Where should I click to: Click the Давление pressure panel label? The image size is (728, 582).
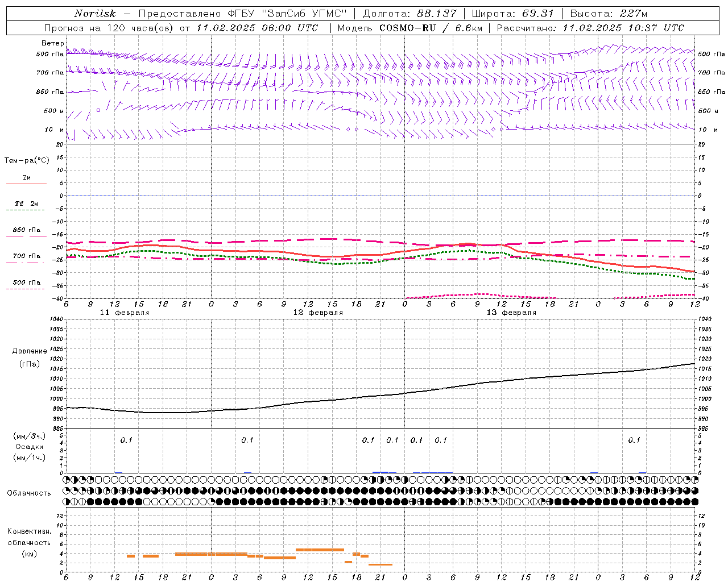click(30, 351)
